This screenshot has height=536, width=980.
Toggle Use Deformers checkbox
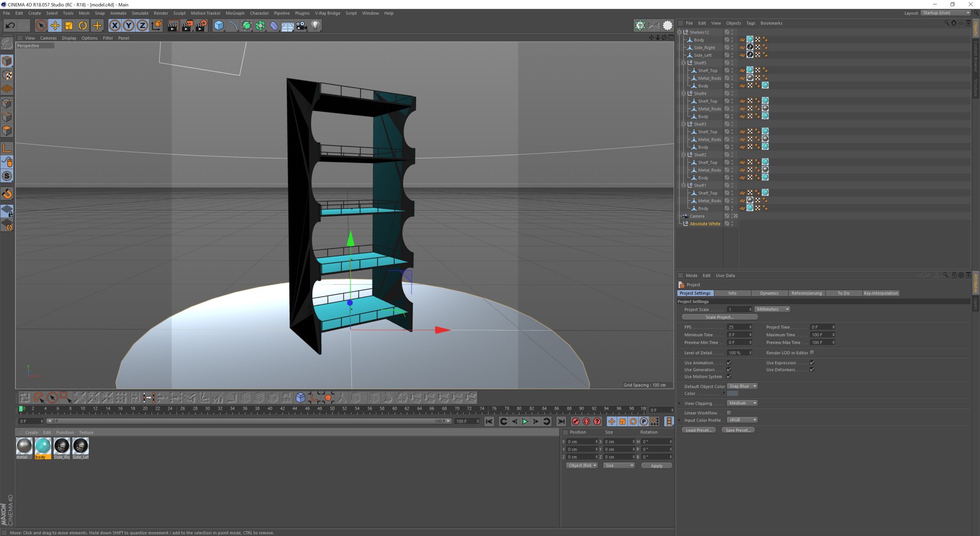coord(812,370)
